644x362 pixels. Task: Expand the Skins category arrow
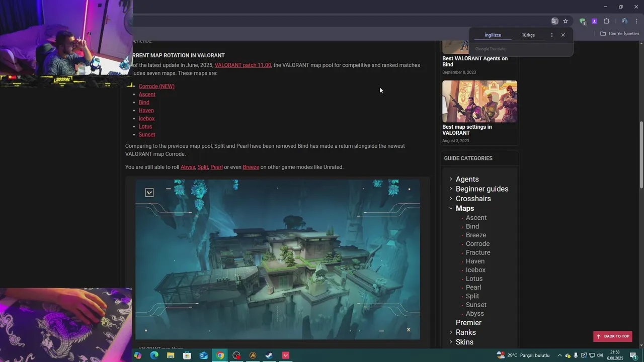pos(451,342)
